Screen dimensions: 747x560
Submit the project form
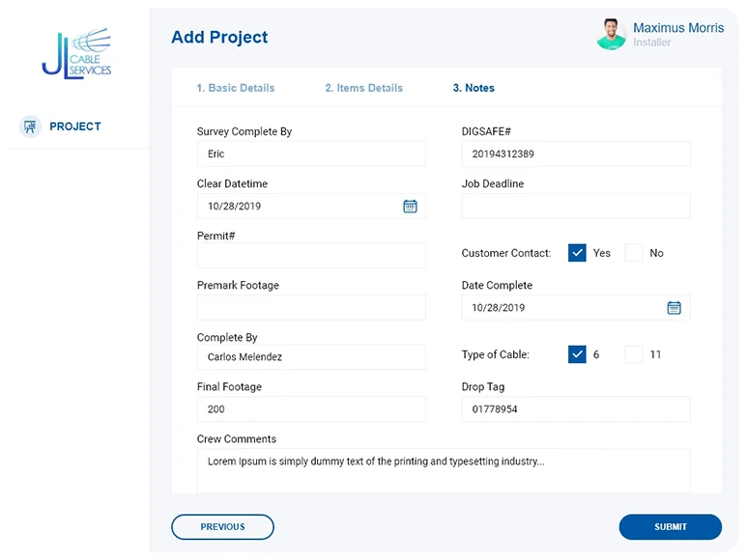click(x=670, y=526)
